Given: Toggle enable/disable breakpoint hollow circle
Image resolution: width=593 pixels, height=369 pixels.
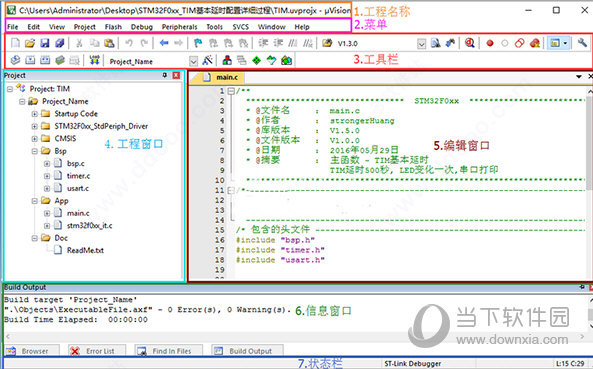Looking at the screenshot, I should (x=505, y=43).
